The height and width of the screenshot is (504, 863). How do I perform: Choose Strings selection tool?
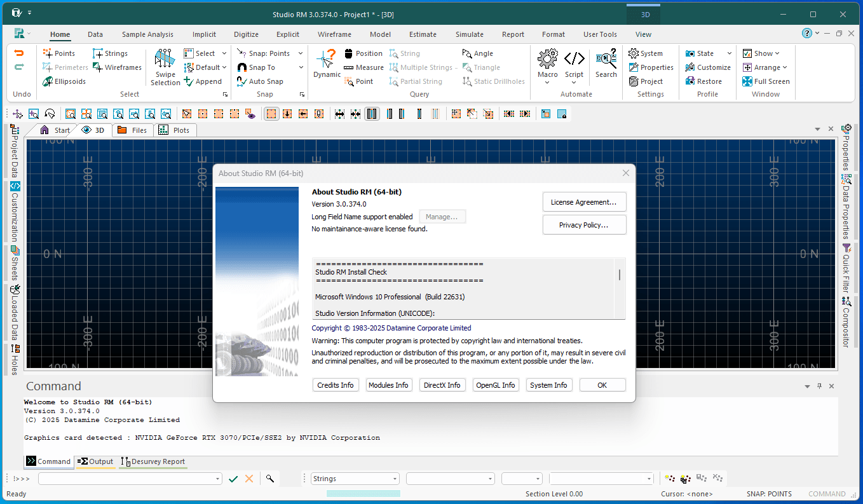[x=110, y=53]
